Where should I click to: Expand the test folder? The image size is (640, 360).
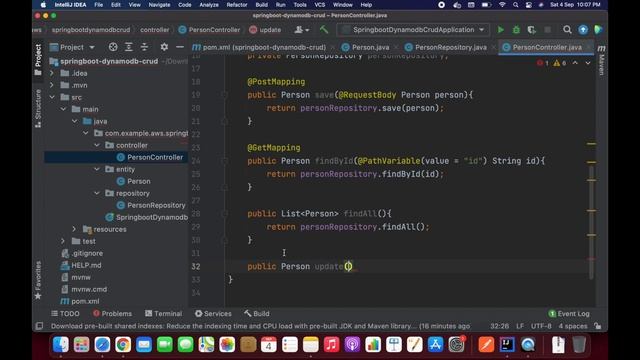63,241
